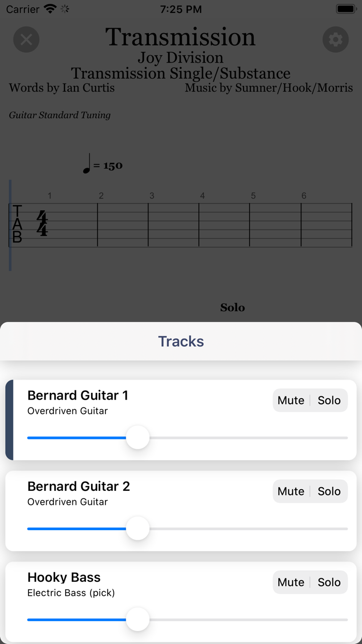Select the Bernard Guitar 2 track name

(x=78, y=486)
